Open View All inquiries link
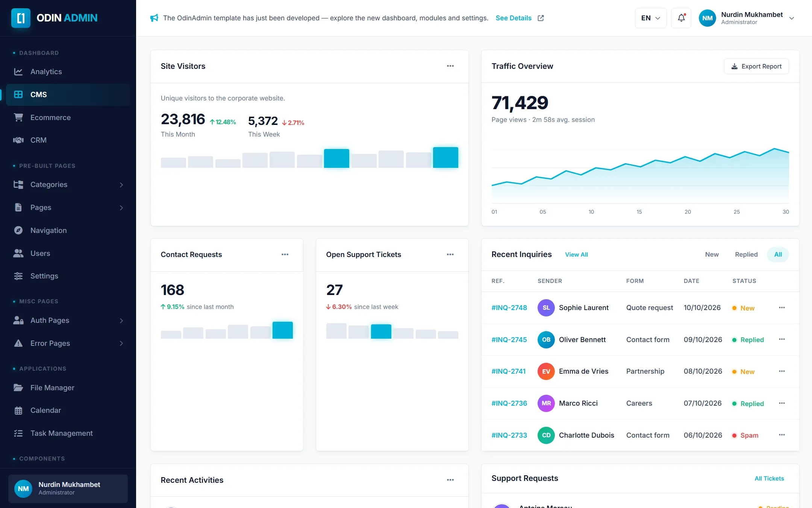The image size is (812, 508). pyautogui.click(x=576, y=255)
